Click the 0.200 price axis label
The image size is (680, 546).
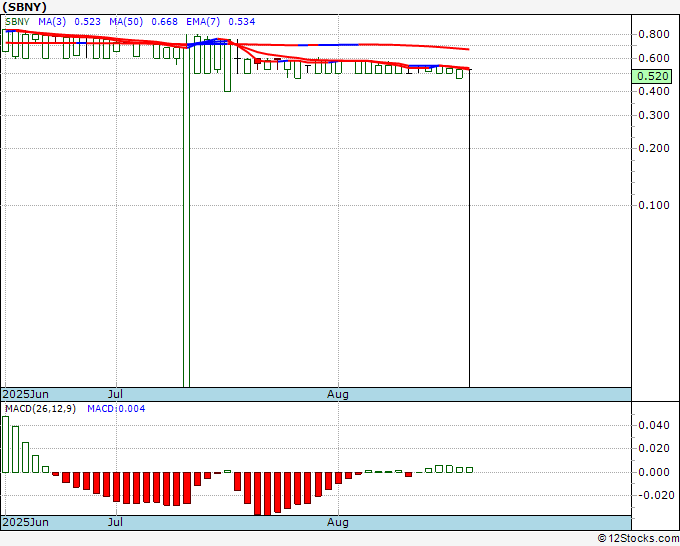click(654, 148)
